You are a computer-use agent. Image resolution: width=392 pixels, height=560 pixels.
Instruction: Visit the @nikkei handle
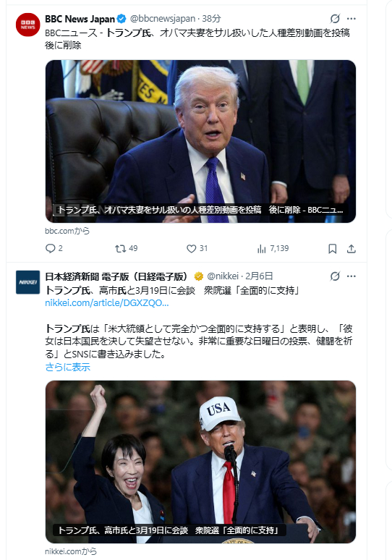tap(223, 276)
